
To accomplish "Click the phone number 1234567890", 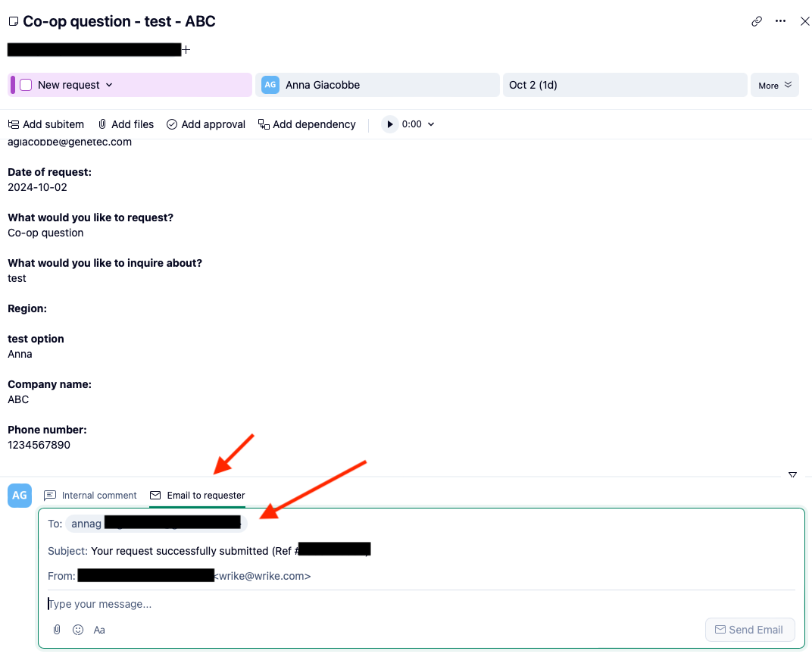I will click(x=39, y=445).
